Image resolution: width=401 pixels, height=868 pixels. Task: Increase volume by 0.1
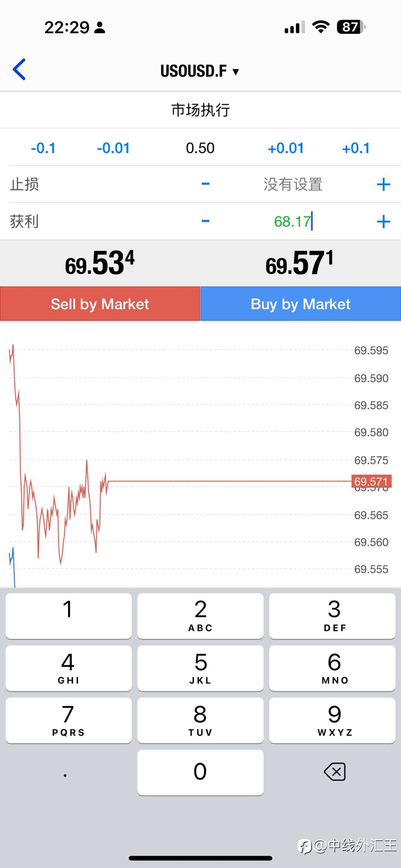(x=356, y=148)
